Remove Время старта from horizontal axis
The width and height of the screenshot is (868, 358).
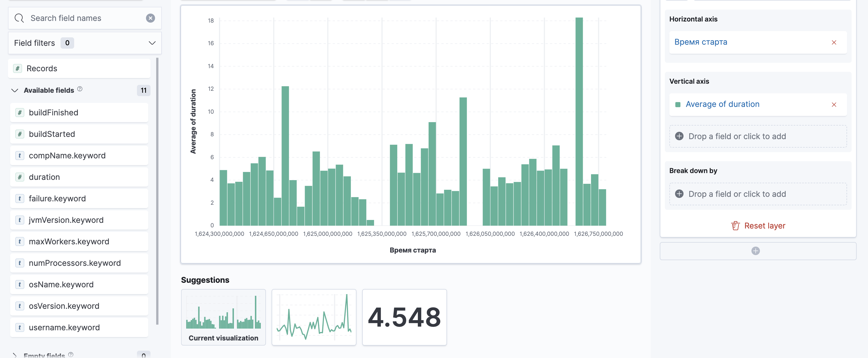tap(834, 42)
